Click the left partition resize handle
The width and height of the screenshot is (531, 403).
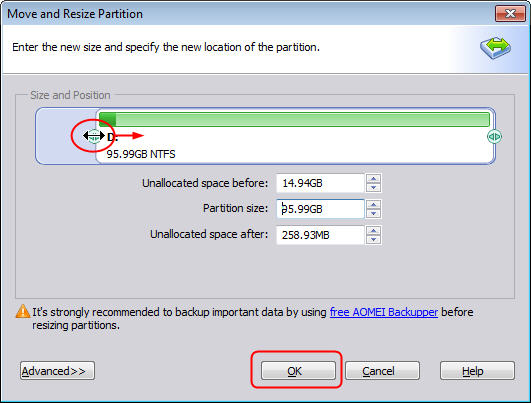pos(94,136)
